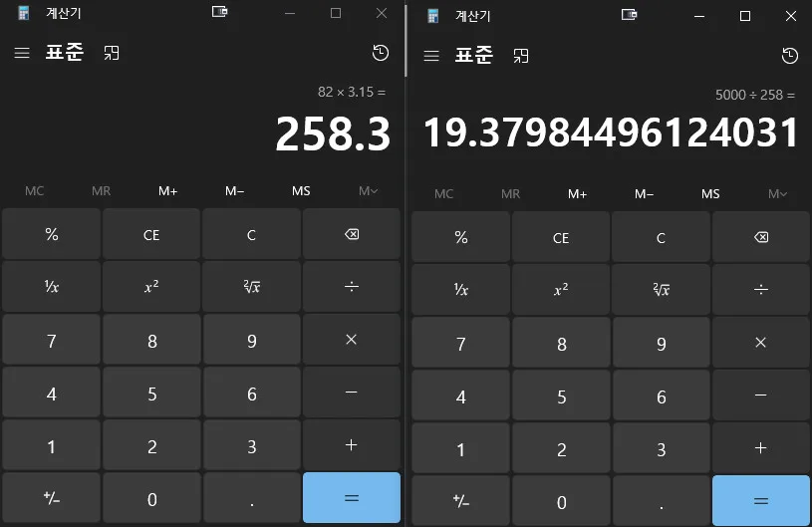Click MC memory clear in left calculator
Image resolution: width=812 pixels, height=527 pixels.
point(34,191)
